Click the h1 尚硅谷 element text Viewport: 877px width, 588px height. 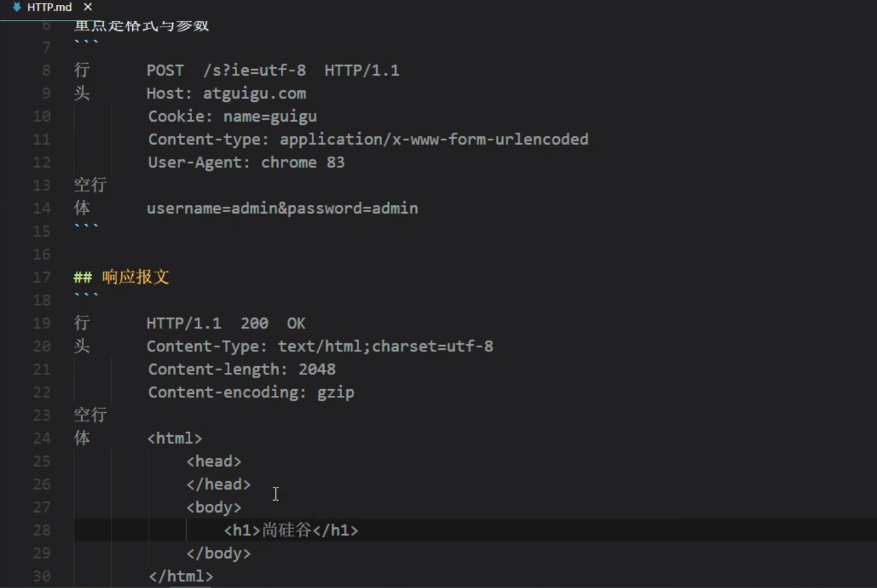[291, 530]
